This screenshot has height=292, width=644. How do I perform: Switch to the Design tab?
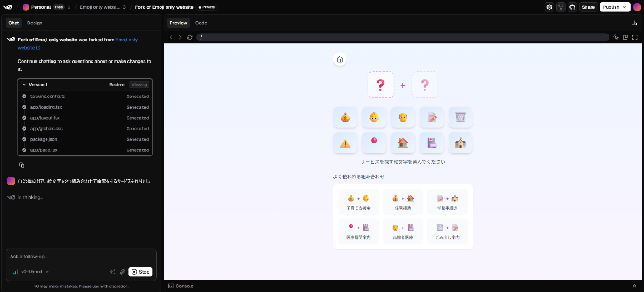coord(34,23)
